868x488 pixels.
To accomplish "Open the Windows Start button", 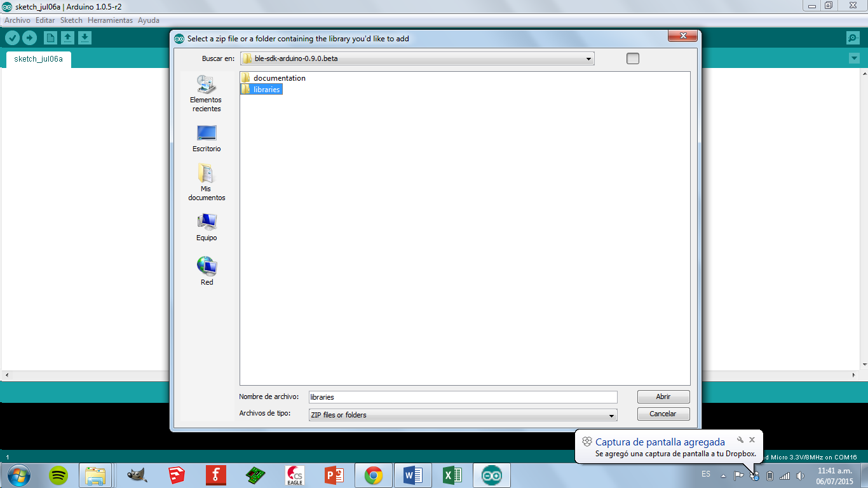I will click(18, 475).
